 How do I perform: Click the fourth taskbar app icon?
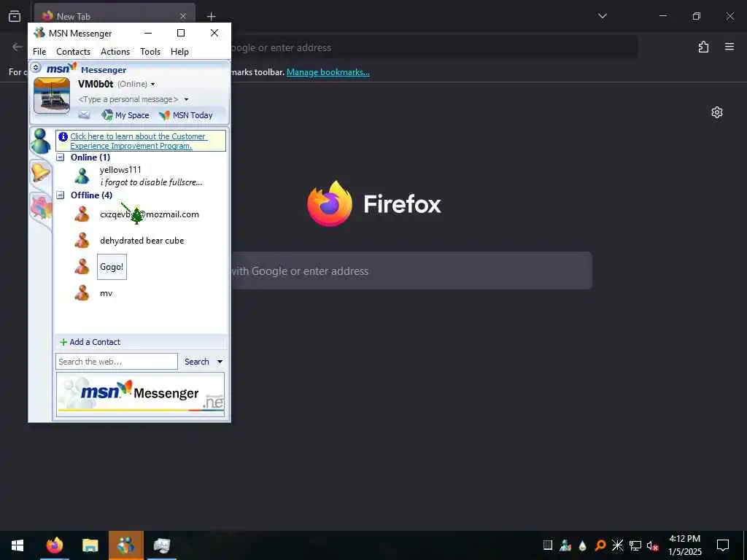pos(162,545)
